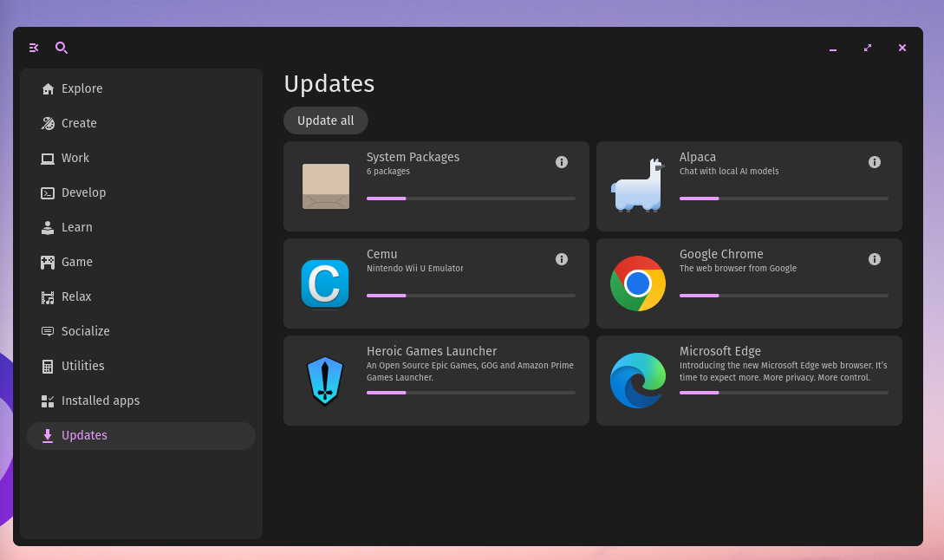The image size is (944, 560).
Task: Minimize the app store window
Action: 833,48
